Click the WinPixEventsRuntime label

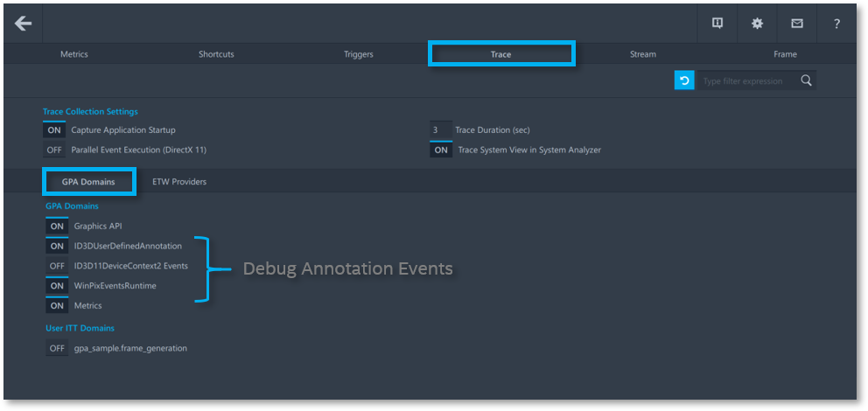point(115,285)
